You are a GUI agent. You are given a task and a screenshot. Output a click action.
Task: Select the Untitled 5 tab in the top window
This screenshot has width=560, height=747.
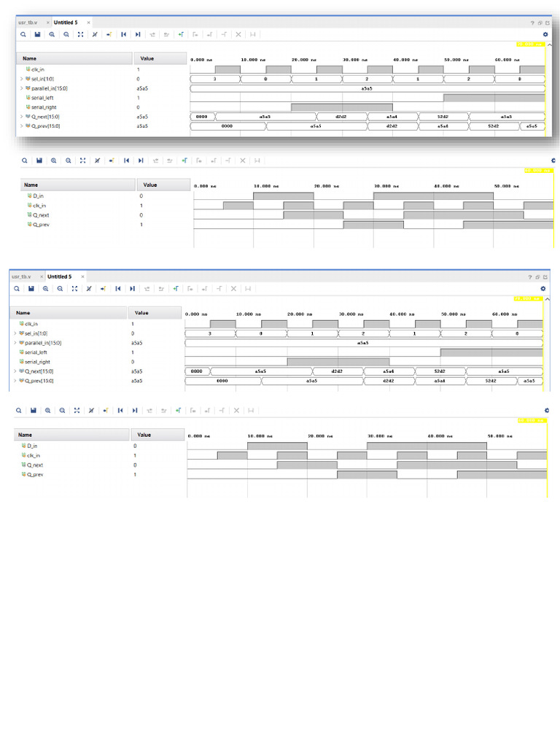[x=66, y=23]
